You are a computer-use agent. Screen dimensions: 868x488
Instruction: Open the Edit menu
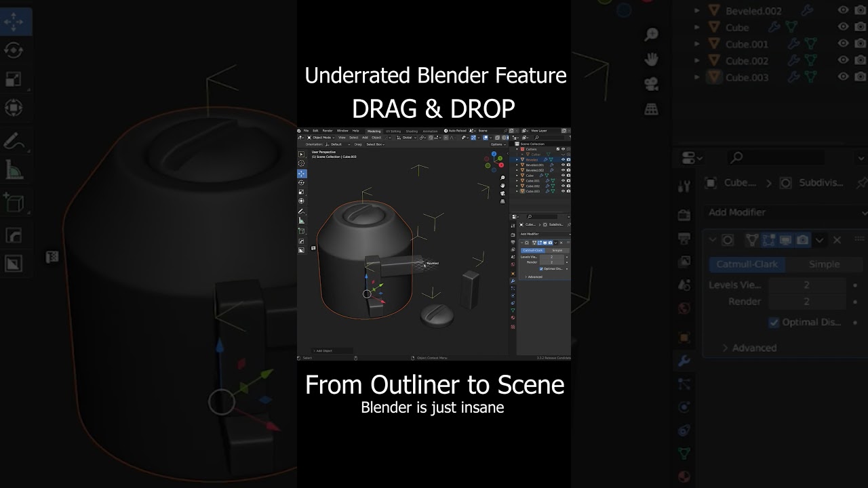(315, 131)
